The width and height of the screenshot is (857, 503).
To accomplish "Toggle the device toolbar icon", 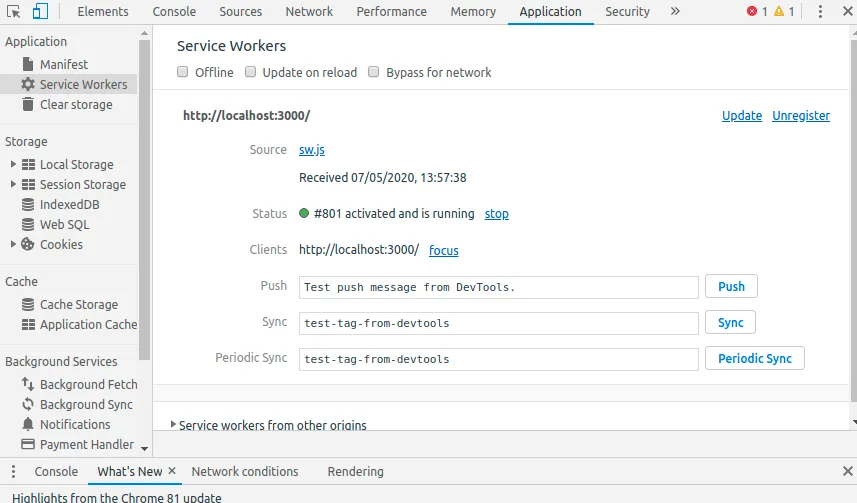I will tap(40, 12).
